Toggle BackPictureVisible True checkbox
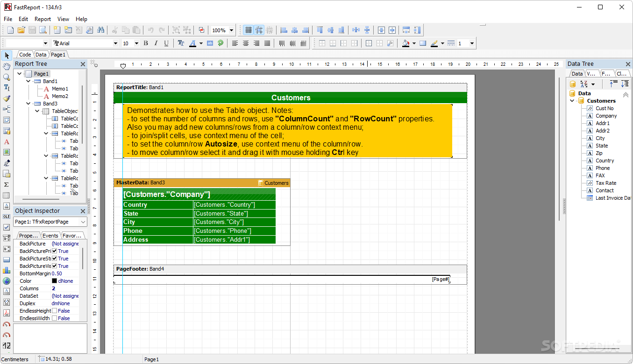Viewport: 633px width, 364px height. (54, 266)
